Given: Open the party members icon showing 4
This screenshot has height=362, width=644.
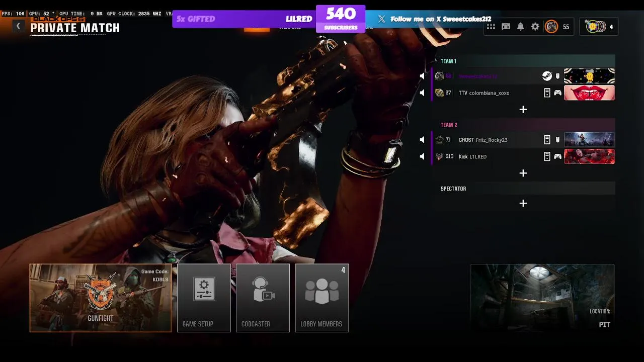Looking at the screenshot, I should (599, 27).
